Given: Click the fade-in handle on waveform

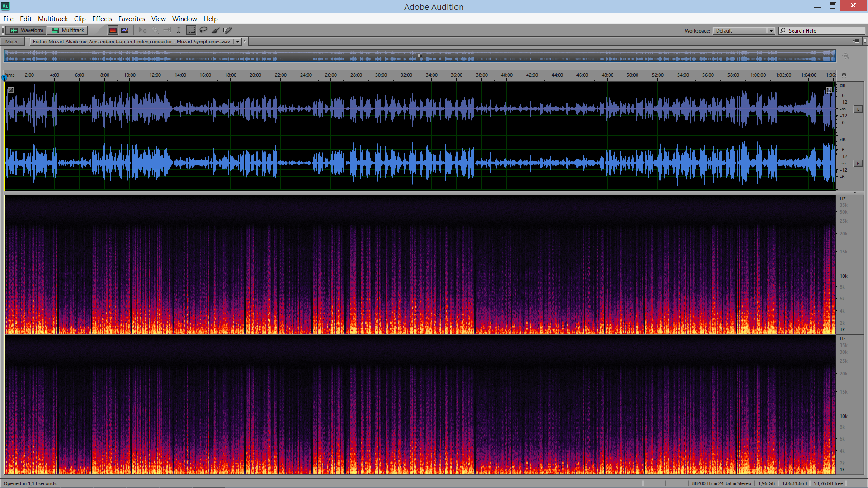Looking at the screenshot, I should (x=11, y=90).
